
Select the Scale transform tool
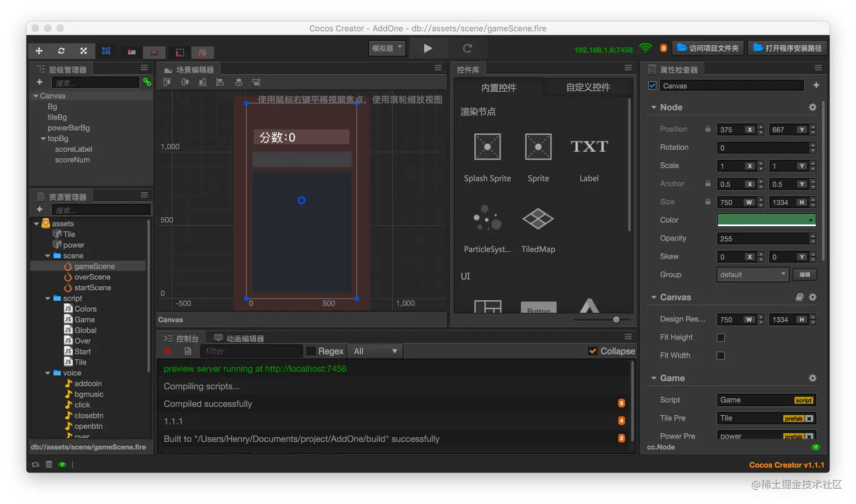tap(83, 50)
